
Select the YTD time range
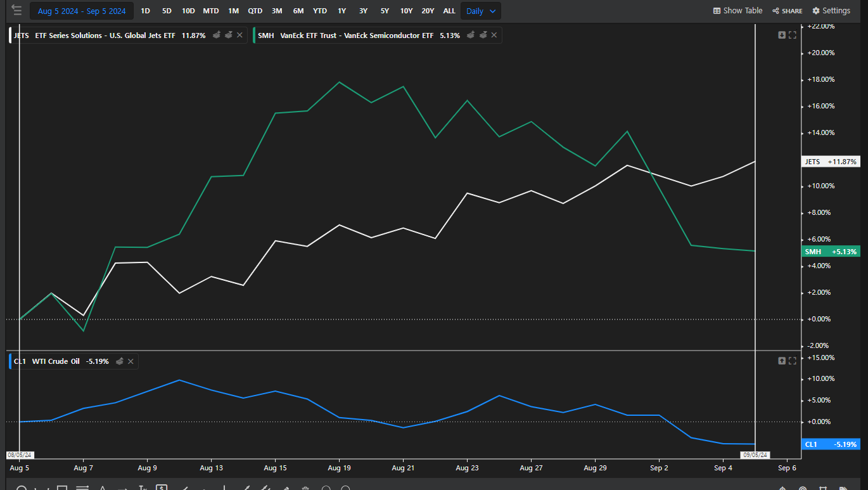click(x=320, y=11)
